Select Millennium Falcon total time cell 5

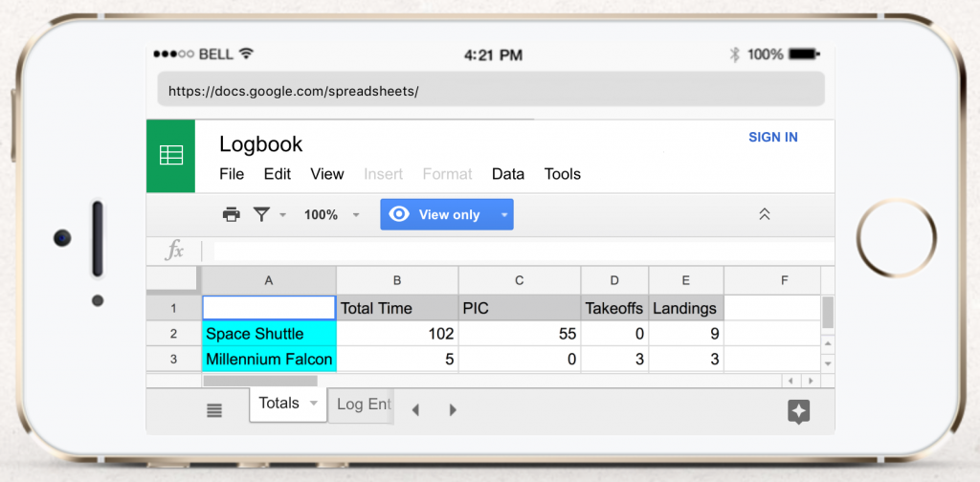[397, 360]
